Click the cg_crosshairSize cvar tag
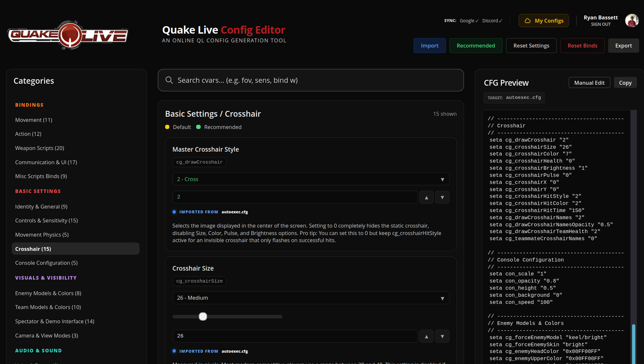Image resolution: width=644 pixels, height=364 pixels. pos(199,281)
